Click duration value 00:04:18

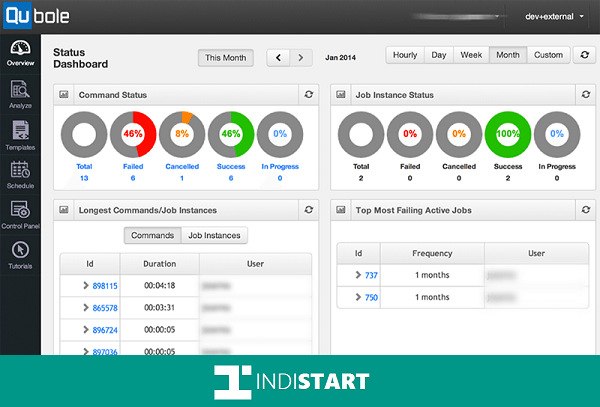(x=160, y=285)
